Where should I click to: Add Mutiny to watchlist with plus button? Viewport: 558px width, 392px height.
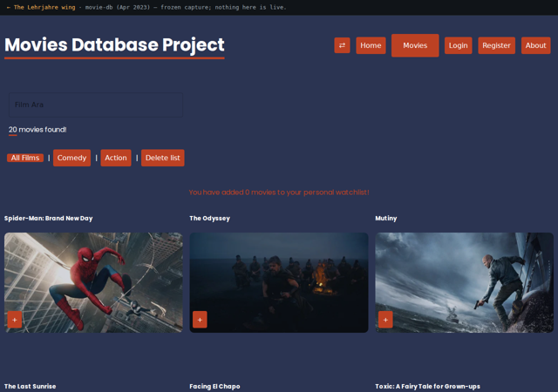[x=385, y=320]
